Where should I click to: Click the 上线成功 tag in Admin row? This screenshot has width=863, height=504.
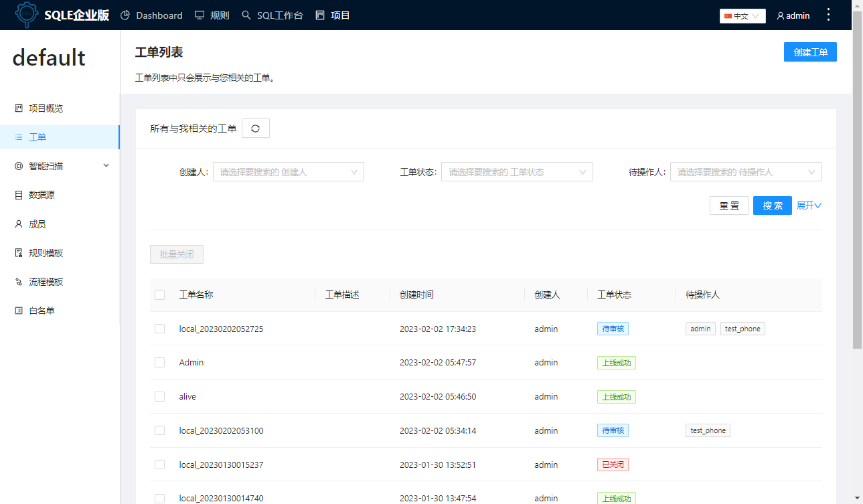[617, 363]
